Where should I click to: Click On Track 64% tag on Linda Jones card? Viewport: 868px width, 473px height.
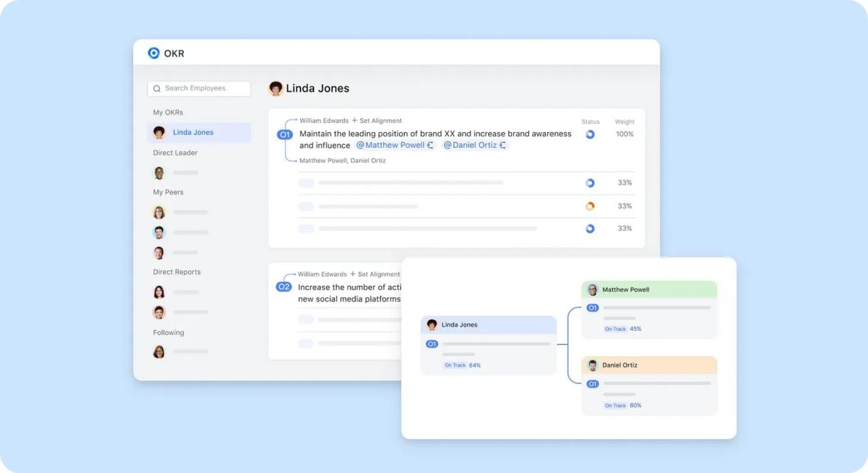coord(462,365)
